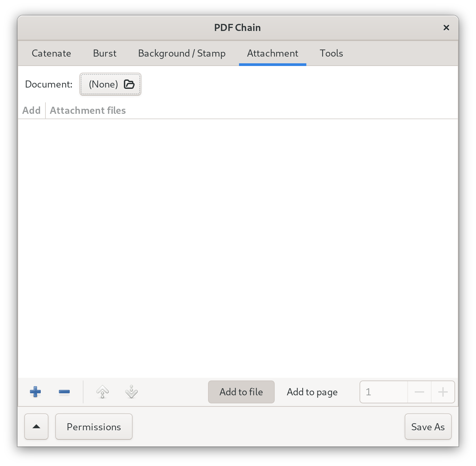Move the selected attachment down with arrow icon
476x466 pixels.
[131, 392]
